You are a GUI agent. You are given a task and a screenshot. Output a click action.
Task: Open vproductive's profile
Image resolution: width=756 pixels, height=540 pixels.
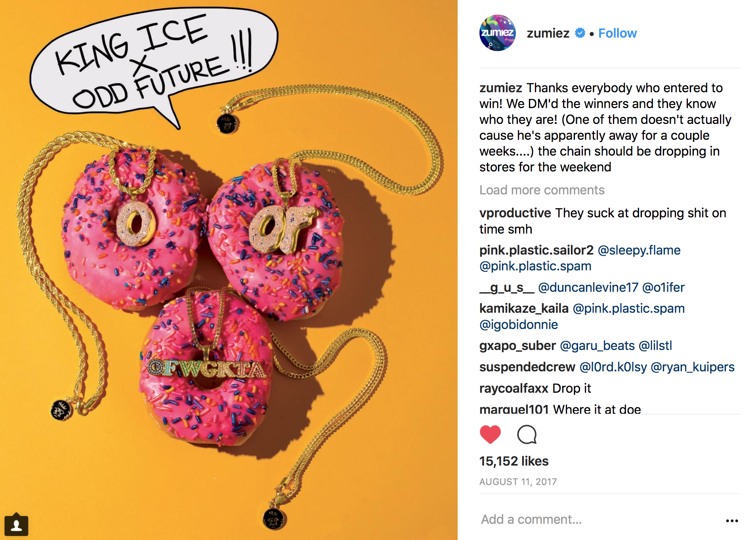515,213
